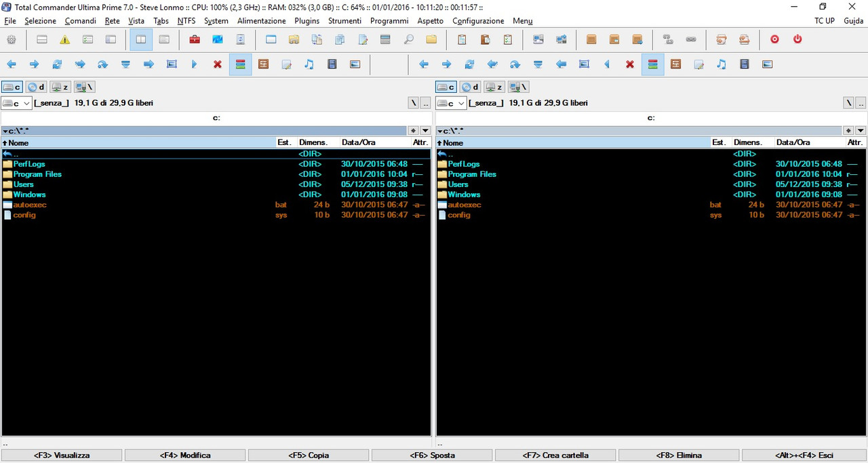The width and height of the screenshot is (868, 463).
Task: Toggle colored bars button in right panel toolbar
Action: click(652, 64)
